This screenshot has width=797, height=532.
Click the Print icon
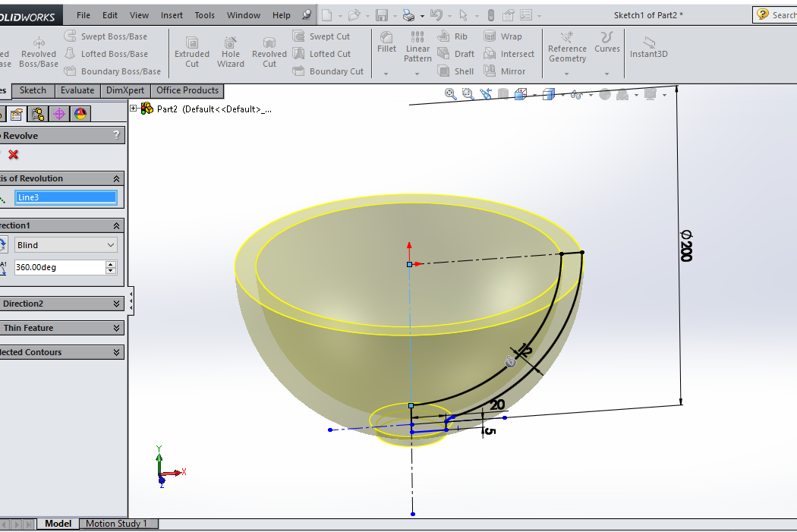click(x=408, y=16)
